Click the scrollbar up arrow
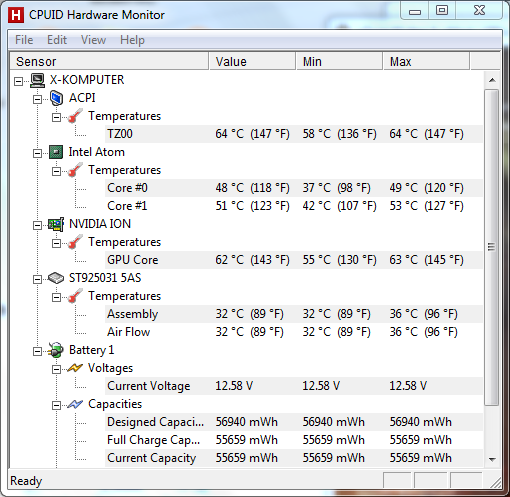The image size is (510, 497). tap(492, 80)
